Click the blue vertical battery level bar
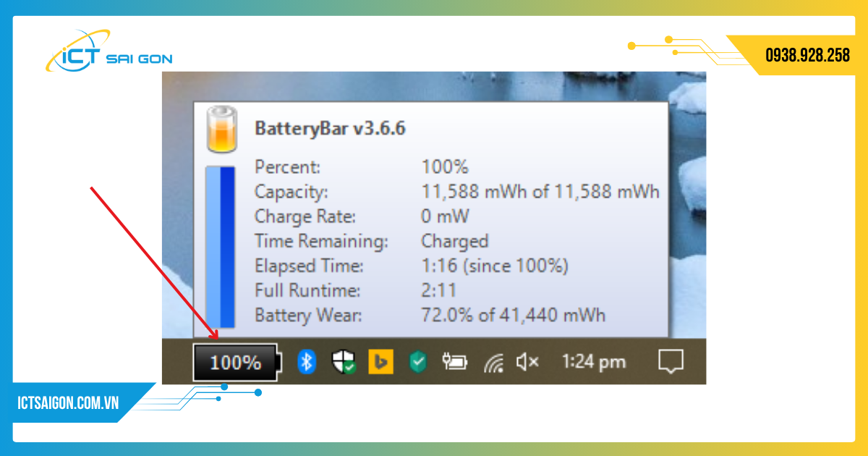Image resolution: width=868 pixels, height=456 pixels. (220, 247)
